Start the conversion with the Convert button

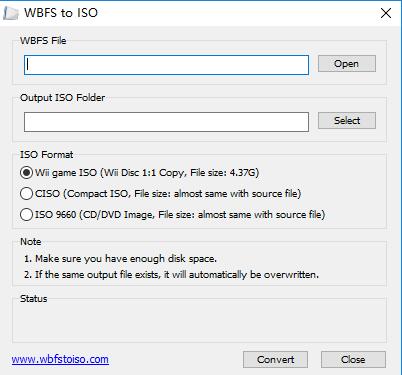(x=275, y=359)
